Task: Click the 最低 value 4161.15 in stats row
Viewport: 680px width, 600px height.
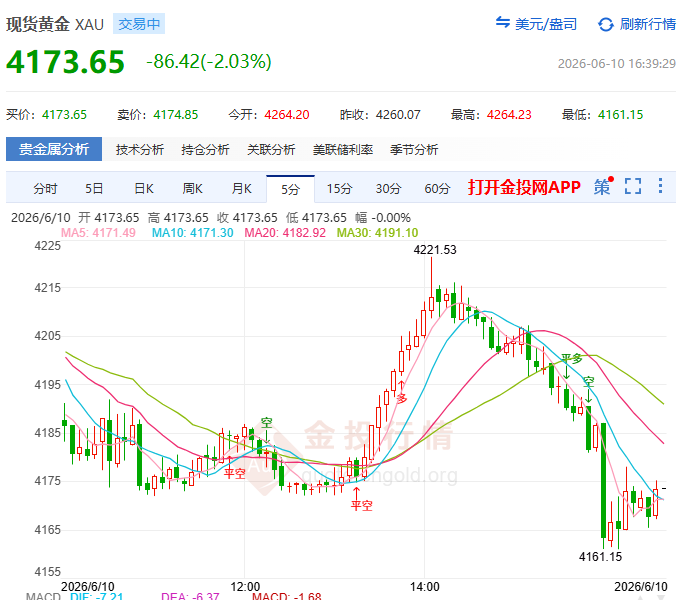Action: coord(621,115)
